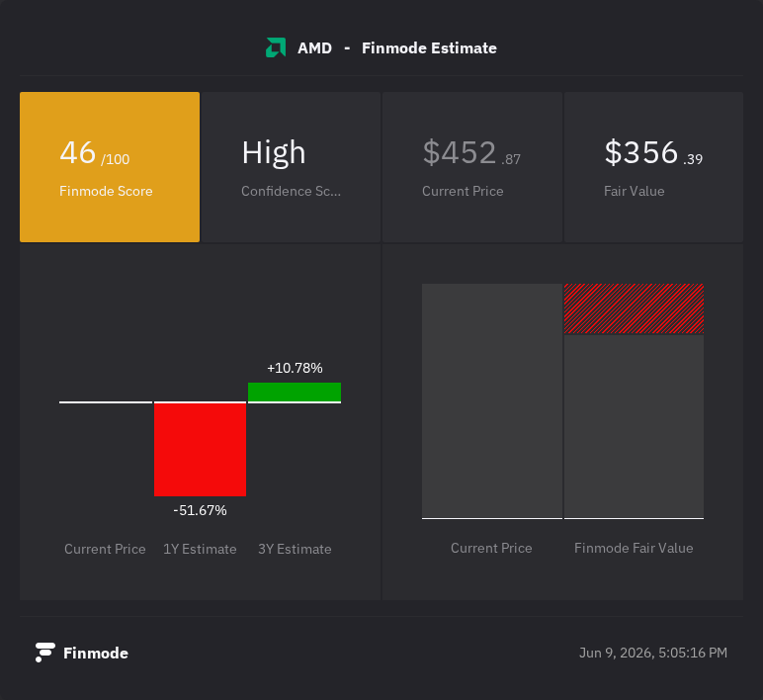
Task: Click the "Finmode Score" label
Action: coord(106,191)
